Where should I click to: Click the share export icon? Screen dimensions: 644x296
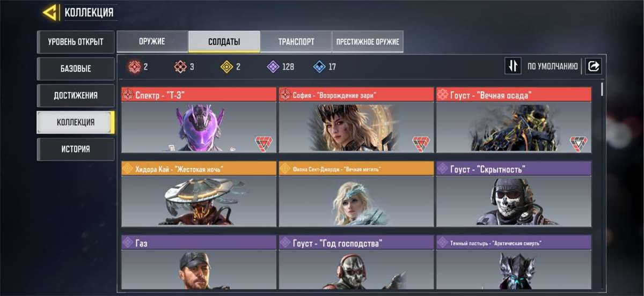click(x=594, y=66)
